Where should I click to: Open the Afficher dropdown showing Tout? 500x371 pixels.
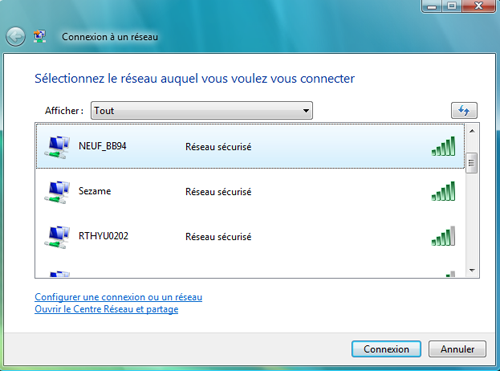pyautogui.click(x=202, y=110)
